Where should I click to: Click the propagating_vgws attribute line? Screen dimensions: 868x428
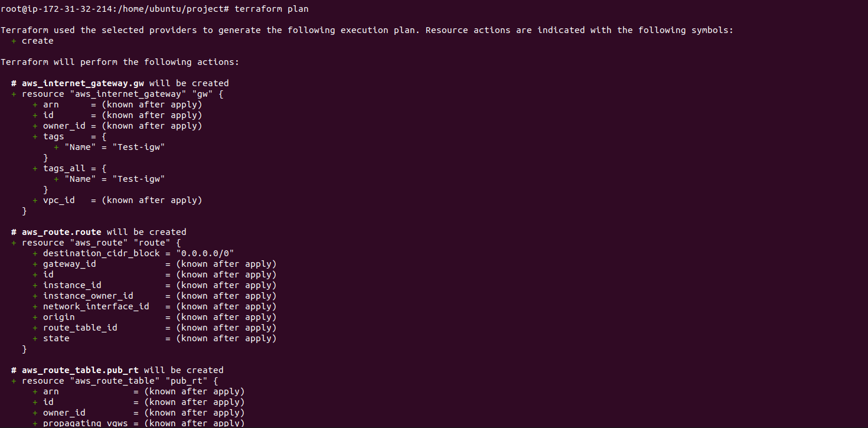tap(139, 423)
